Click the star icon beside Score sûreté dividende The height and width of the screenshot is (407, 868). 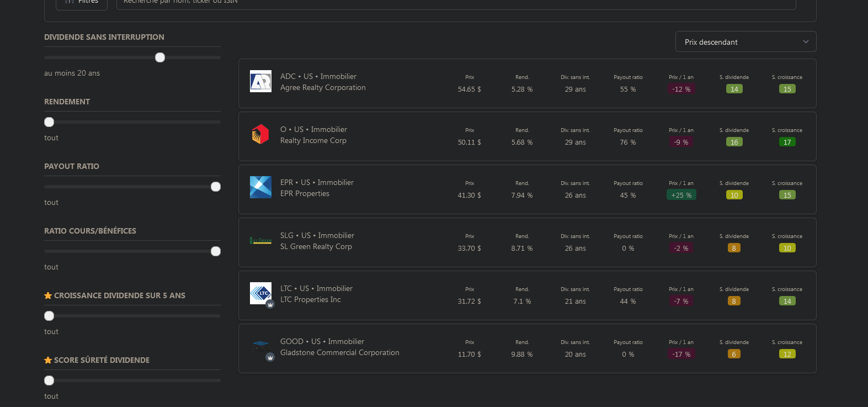point(48,360)
